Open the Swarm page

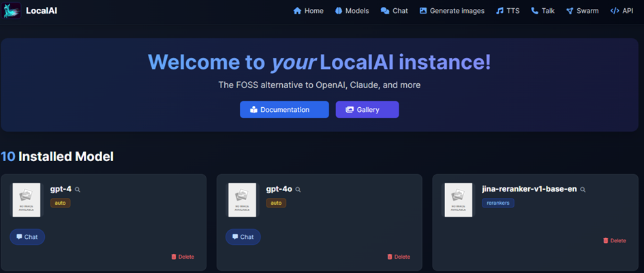582,11
